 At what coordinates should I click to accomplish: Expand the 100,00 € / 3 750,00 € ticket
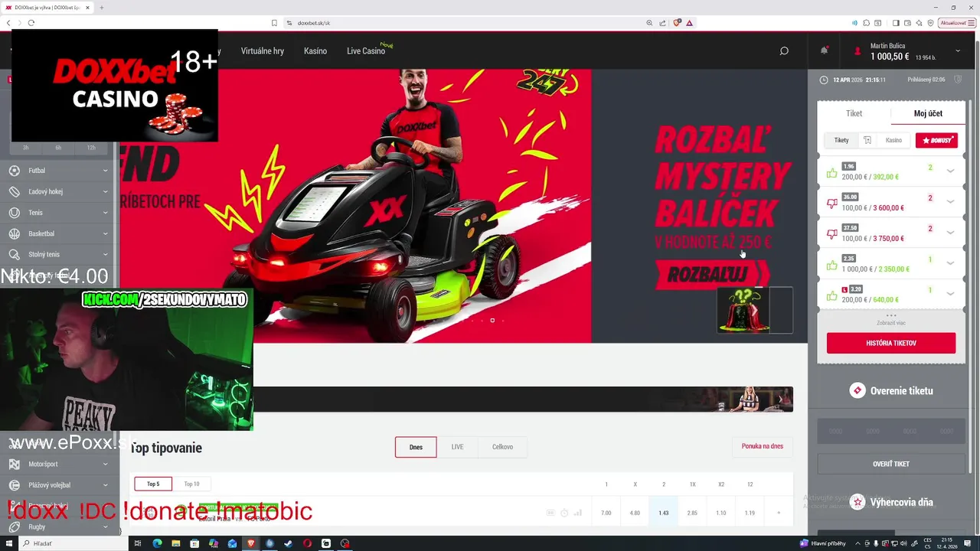click(950, 233)
